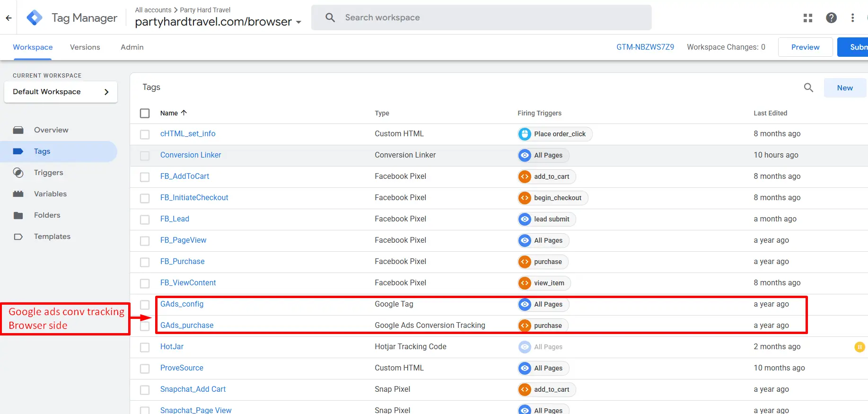Open the Google apps grid icon
The width and height of the screenshot is (868, 414).
(x=808, y=18)
